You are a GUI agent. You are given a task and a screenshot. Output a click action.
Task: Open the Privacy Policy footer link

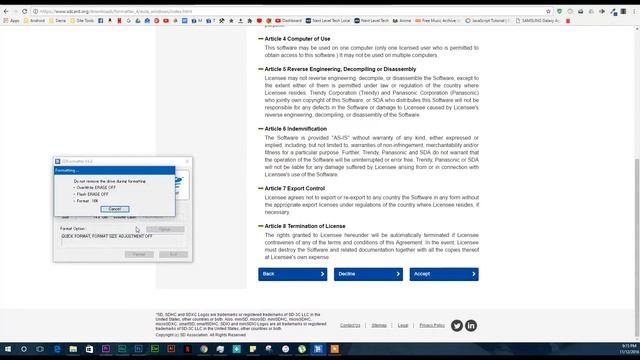432,325
